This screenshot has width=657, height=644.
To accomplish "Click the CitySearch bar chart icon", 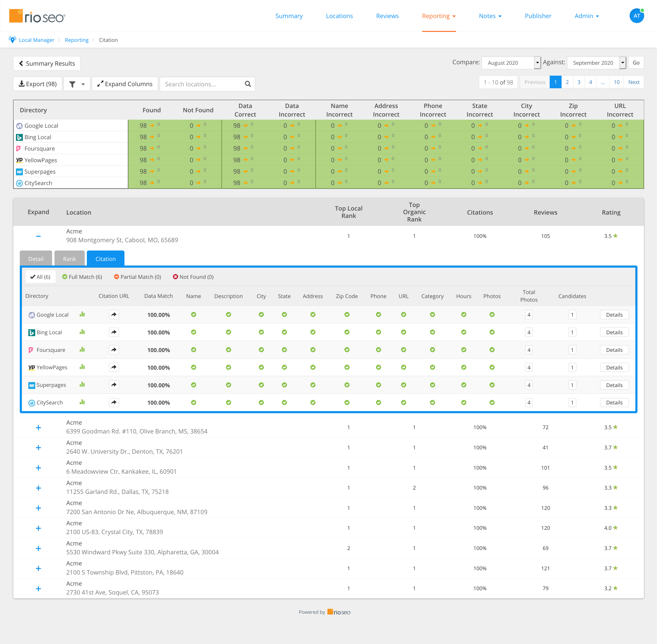I will 82,403.
